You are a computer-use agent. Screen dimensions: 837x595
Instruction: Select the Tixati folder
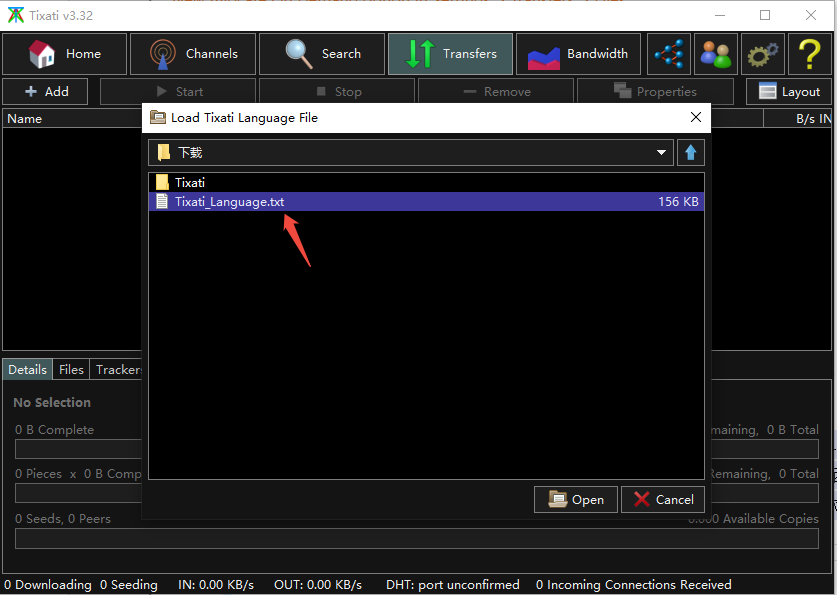coord(190,182)
